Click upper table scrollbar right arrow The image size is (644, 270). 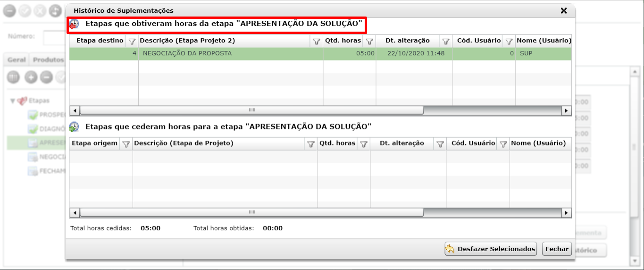tap(566, 110)
